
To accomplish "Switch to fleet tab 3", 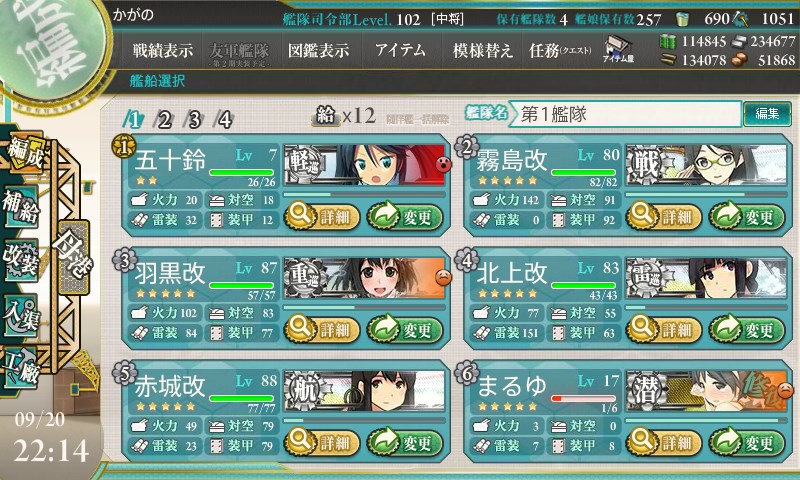I will (x=194, y=120).
